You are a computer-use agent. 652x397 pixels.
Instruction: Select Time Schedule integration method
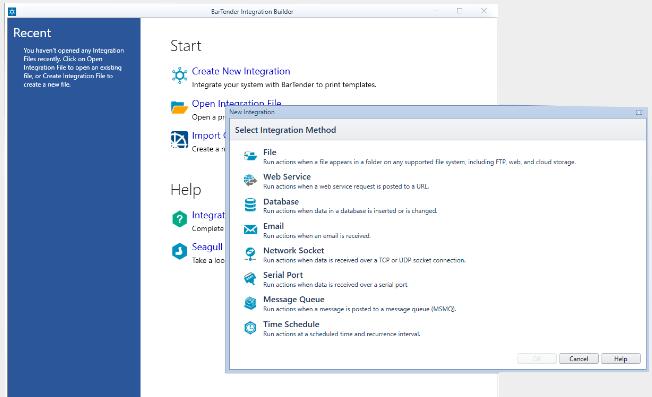click(x=291, y=324)
